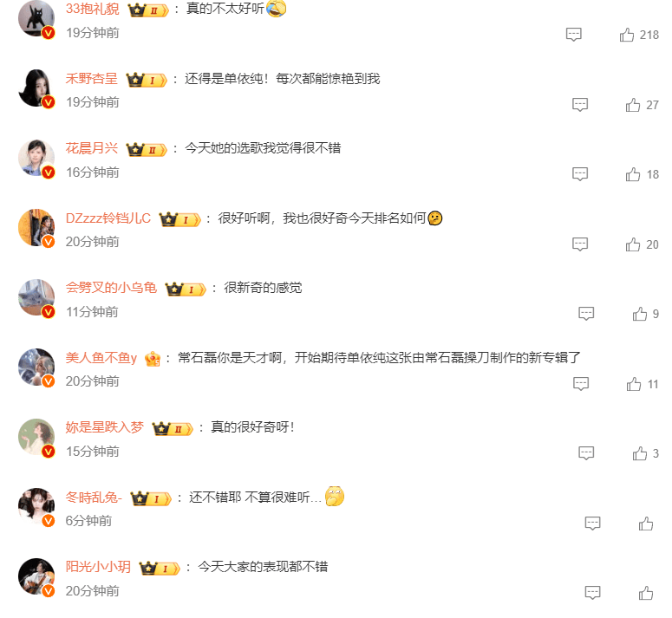
Task: Reply to 阳光小小玥's comment
Action: [x=592, y=593]
